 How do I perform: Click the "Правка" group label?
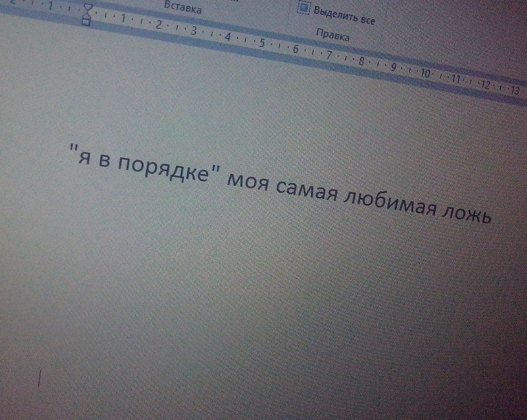333,34
